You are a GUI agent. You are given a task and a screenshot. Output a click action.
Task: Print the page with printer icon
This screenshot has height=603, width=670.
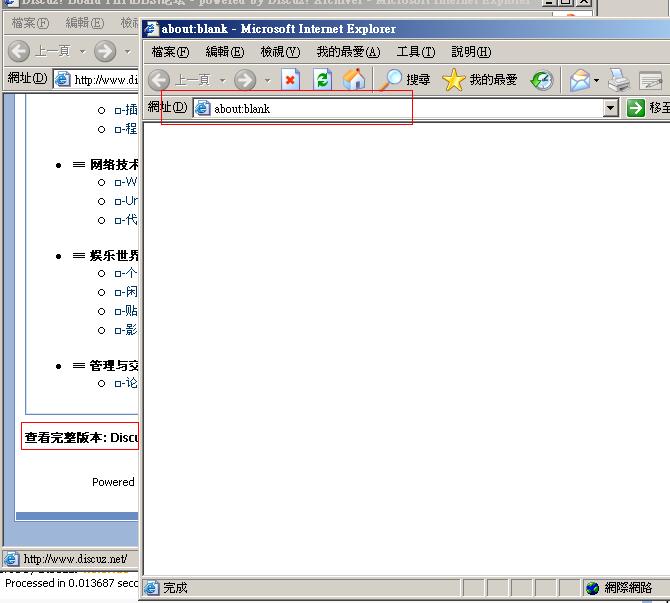[x=619, y=80]
